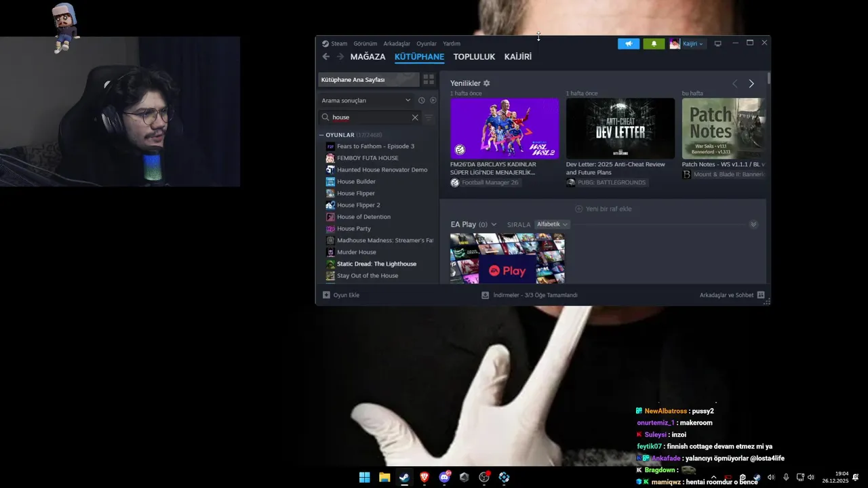
Task: Select House Flipper 2
Action: click(x=358, y=205)
